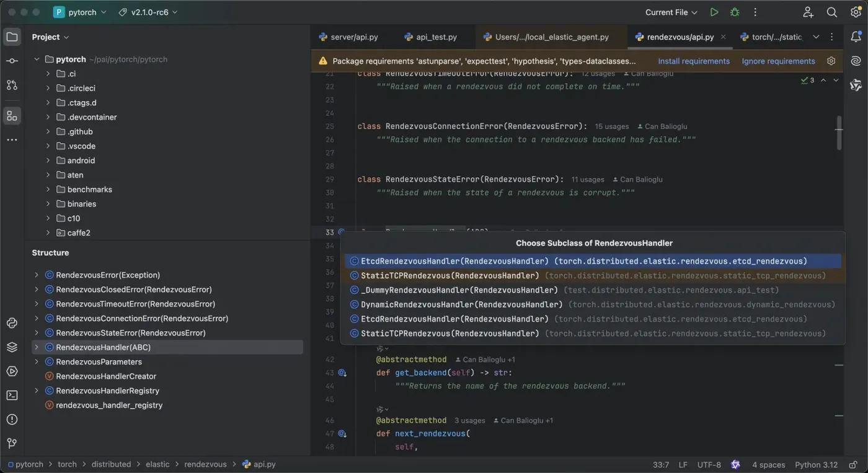Open the Git tool window icon
The image size is (868, 473).
(x=12, y=443)
